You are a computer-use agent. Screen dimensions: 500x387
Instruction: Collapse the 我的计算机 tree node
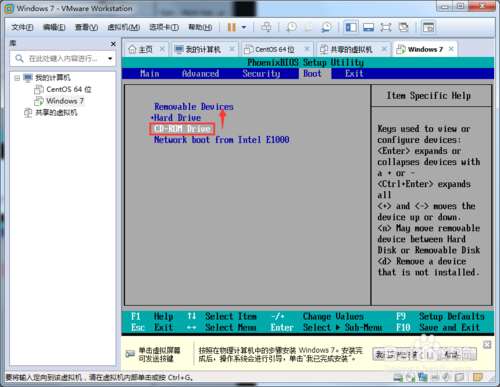coord(17,78)
